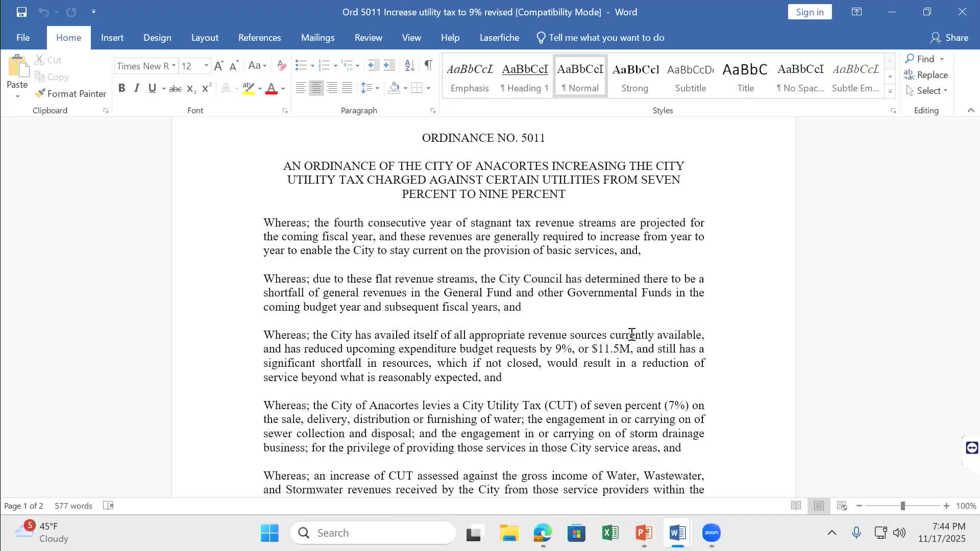Open the Clear Formatting tool
Image resolution: width=980 pixels, height=551 pixels.
point(281,66)
